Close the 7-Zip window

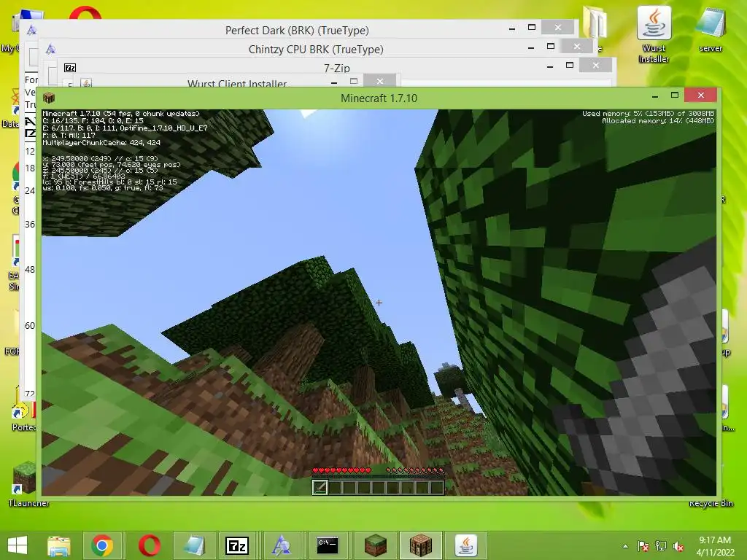pyautogui.click(x=596, y=65)
